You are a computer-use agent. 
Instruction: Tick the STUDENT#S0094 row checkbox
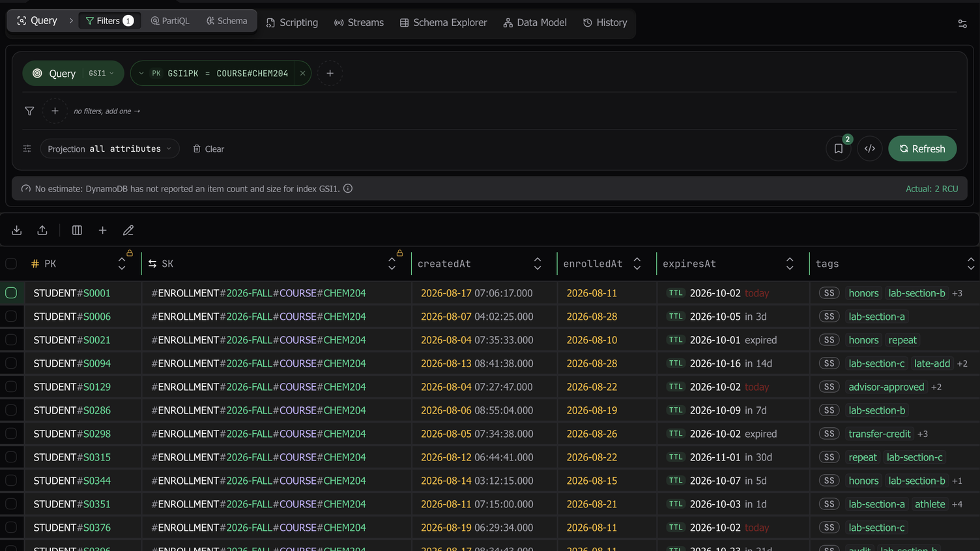(x=11, y=363)
